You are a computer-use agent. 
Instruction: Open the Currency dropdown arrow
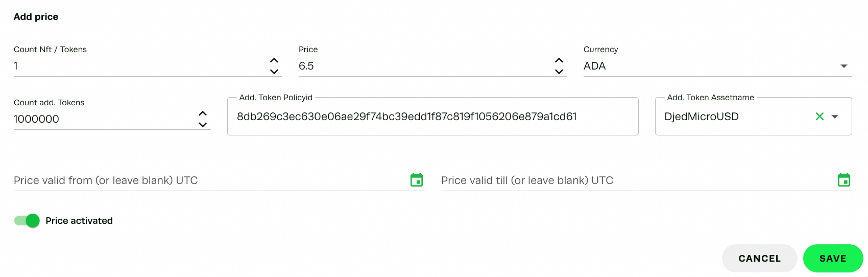tap(844, 66)
